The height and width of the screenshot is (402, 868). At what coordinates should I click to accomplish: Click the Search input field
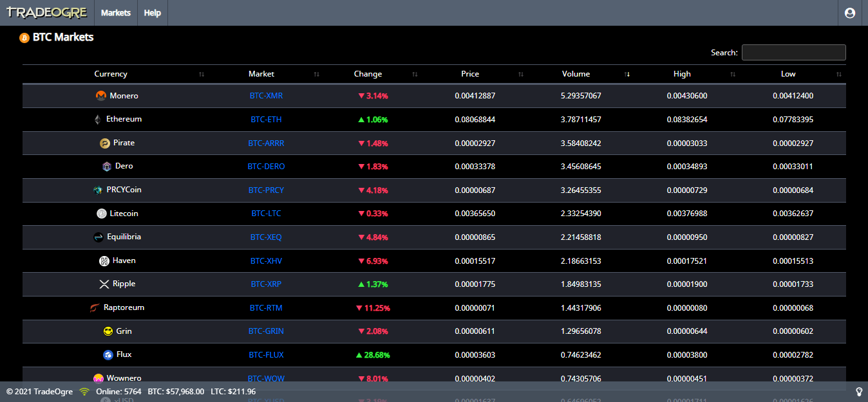point(793,53)
